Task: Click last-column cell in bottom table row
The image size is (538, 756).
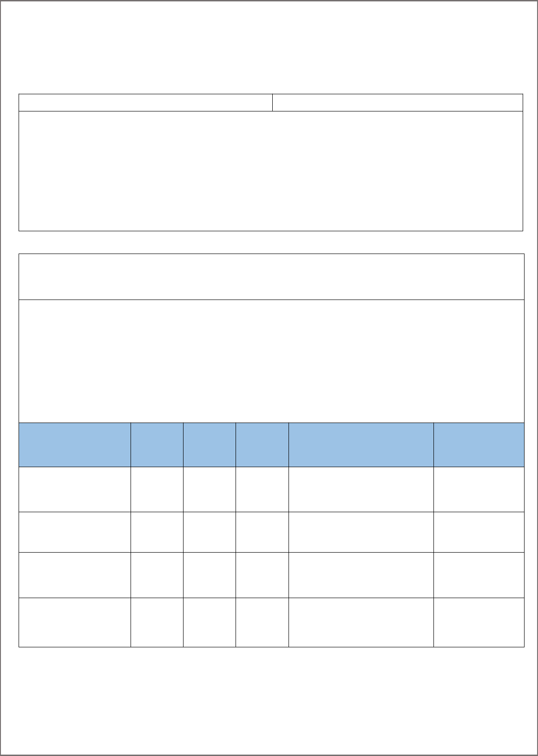Action: point(479,622)
